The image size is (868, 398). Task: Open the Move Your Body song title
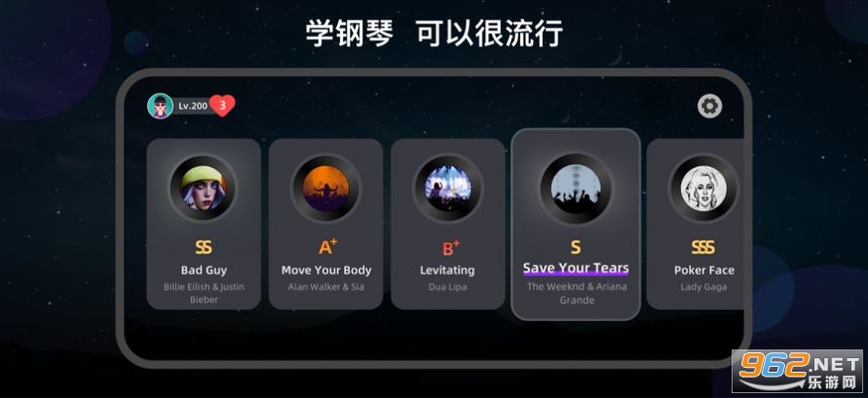tap(326, 271)
